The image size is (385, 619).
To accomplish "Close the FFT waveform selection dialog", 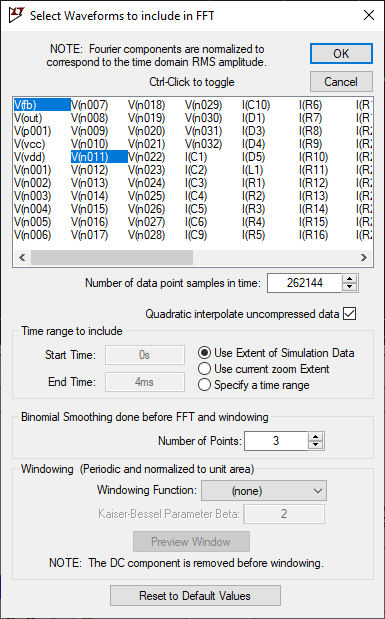I will click(x=368, y=15).
